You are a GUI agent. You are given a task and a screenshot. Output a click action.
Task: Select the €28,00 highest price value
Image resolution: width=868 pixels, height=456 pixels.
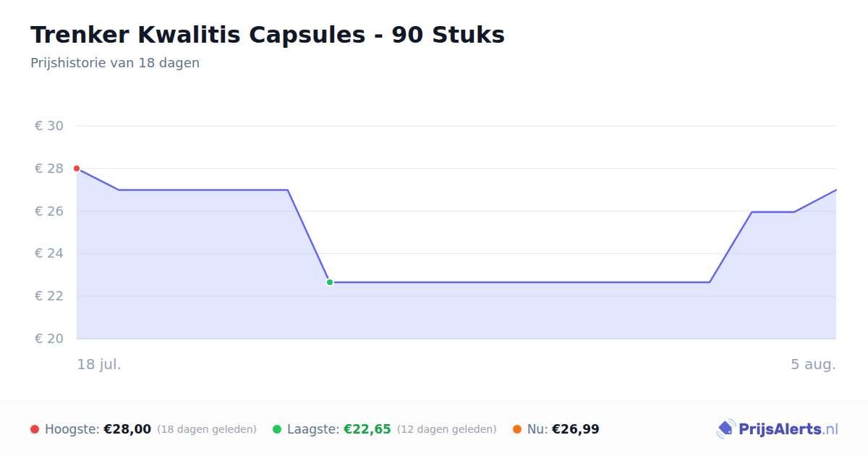point(127,429)
